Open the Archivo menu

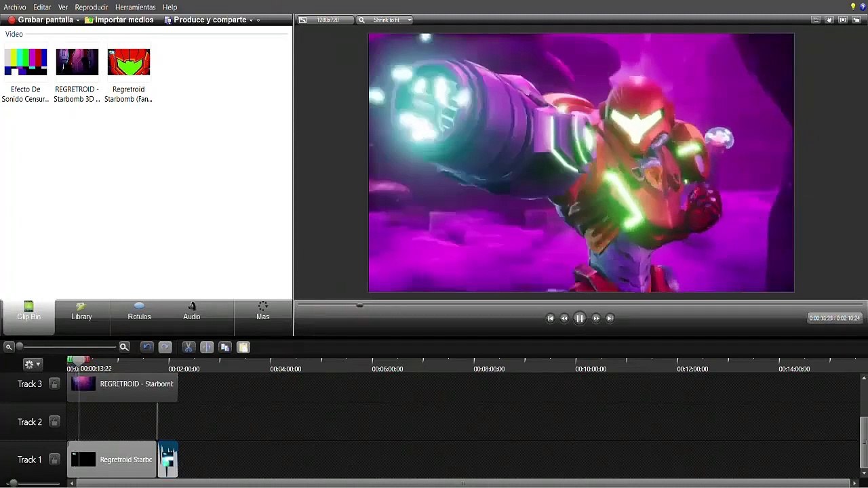tap(15, 7)
